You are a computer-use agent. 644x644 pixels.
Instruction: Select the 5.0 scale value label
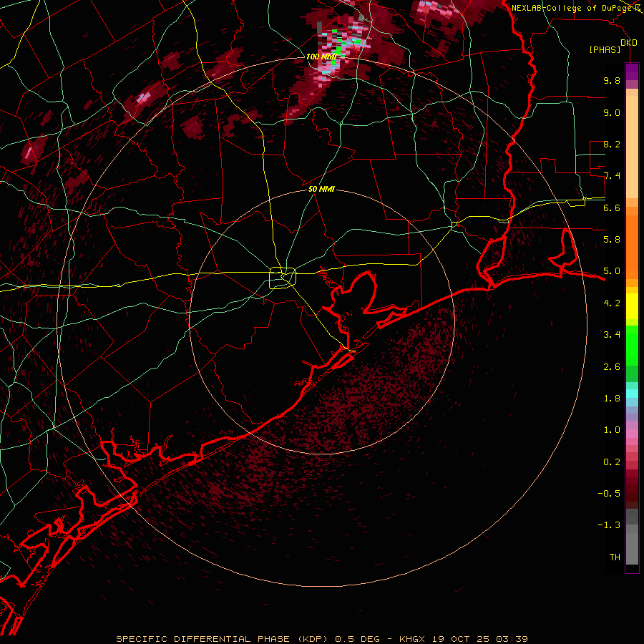pyautogui.click(x=612, y=271)
